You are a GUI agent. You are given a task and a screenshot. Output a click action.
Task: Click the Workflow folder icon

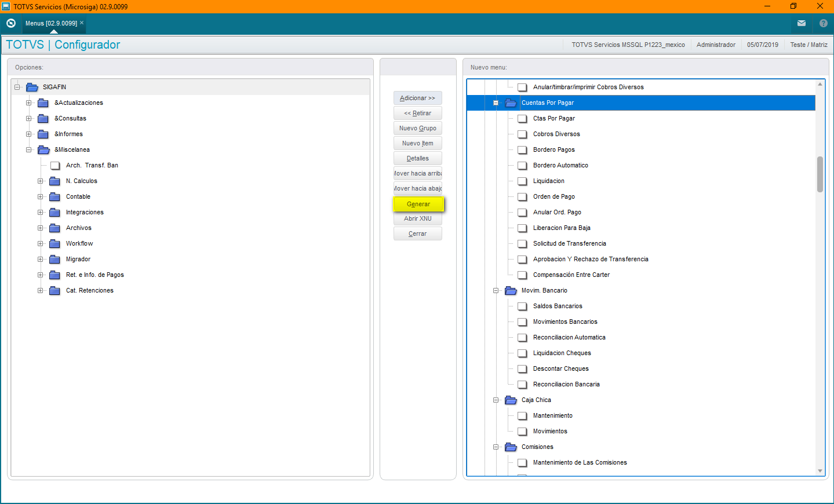point(54,243)
